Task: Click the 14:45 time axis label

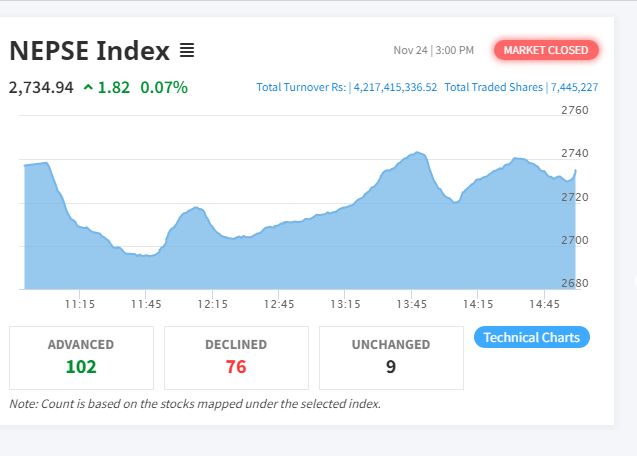Action: tap(544, 304)
